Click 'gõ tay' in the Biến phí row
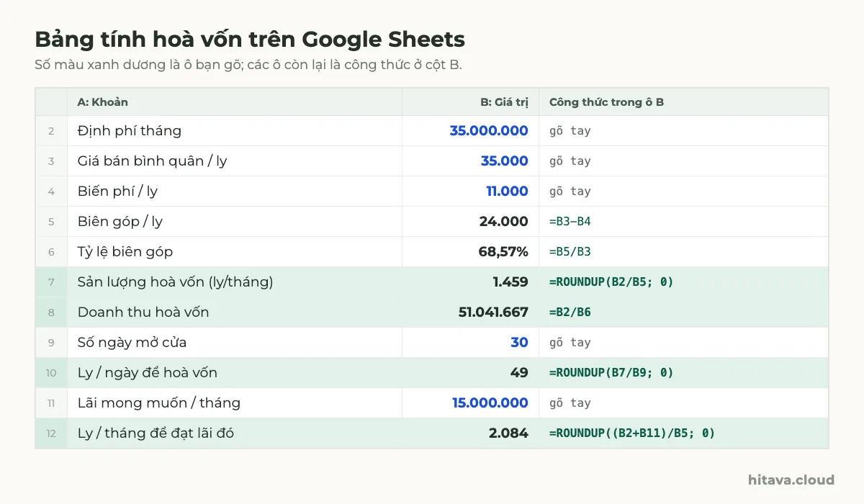864x504 pixels. [x=570, y=192]
